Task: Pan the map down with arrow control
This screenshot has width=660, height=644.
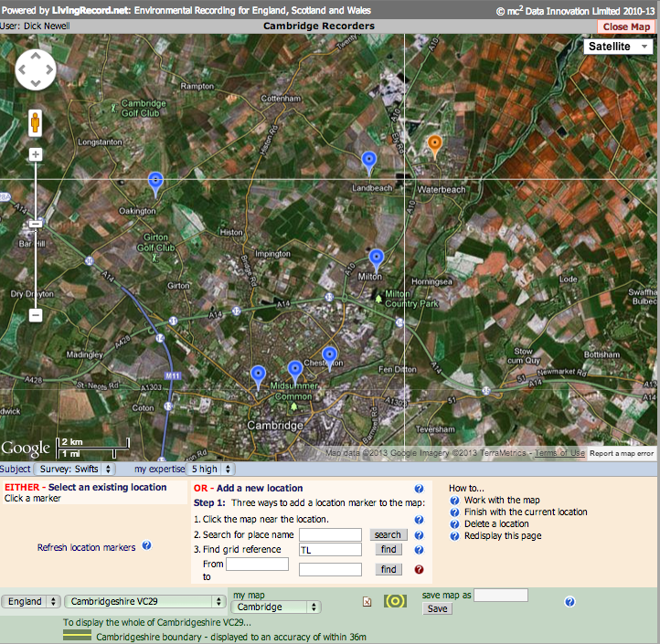Action: 36,83
